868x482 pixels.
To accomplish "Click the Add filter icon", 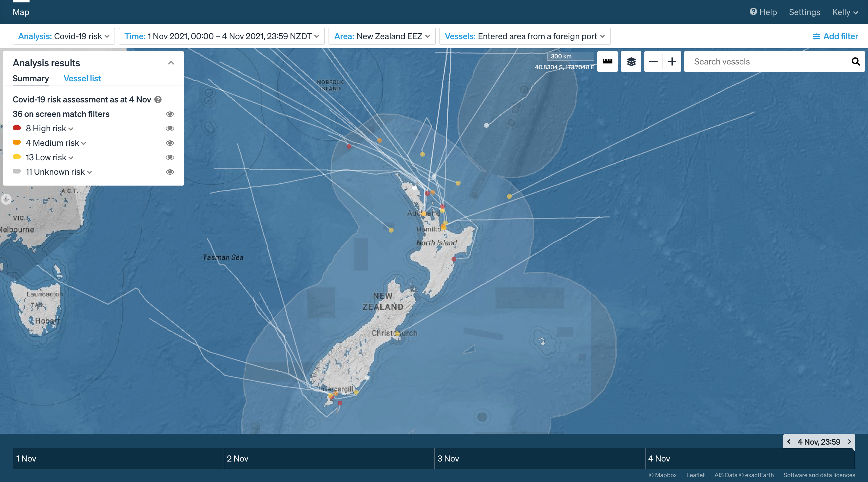I will pos(816,36).
